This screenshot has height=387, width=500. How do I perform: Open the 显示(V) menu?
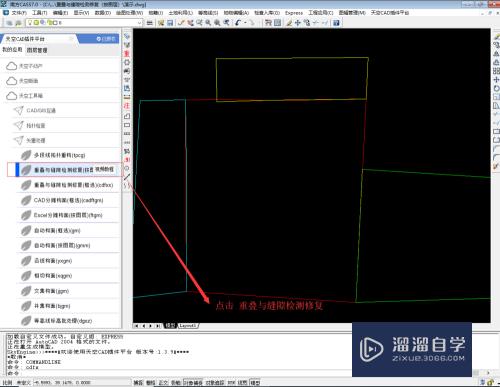81,13
